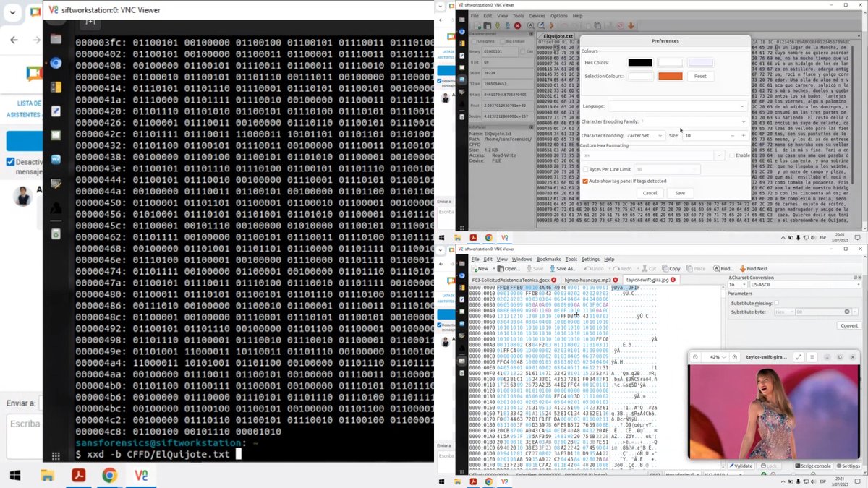The height and width of the screenshot is (488, 868).
Task: Open Script console in Okteta
Action: coord(812,466)
